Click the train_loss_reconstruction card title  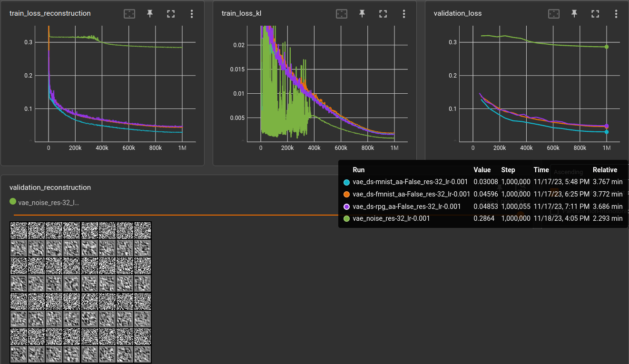50,13
